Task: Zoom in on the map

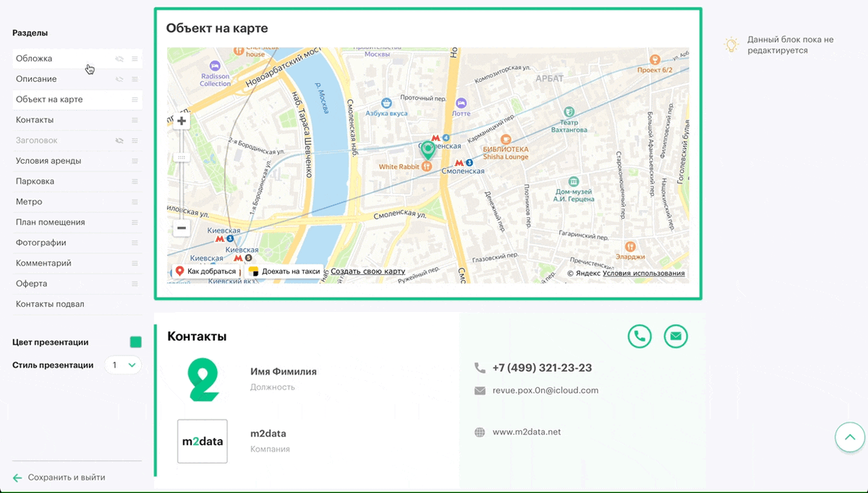Action: coord(181,120)
